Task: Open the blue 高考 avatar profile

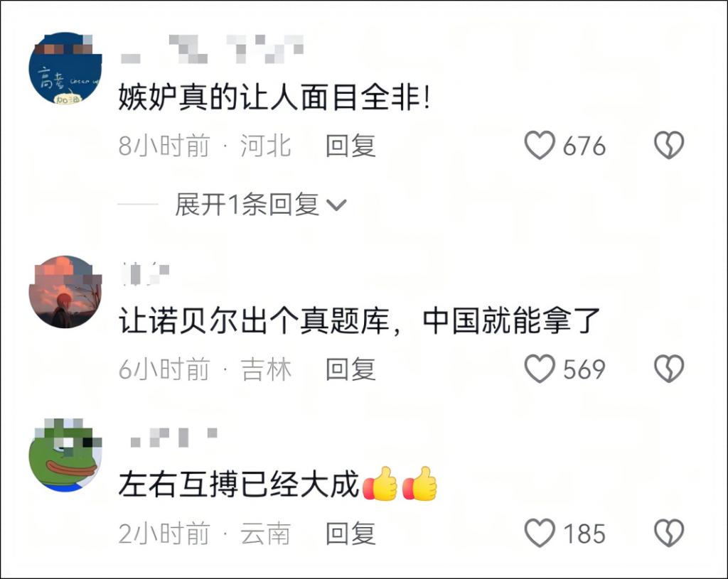Action: tap(65, 68)
